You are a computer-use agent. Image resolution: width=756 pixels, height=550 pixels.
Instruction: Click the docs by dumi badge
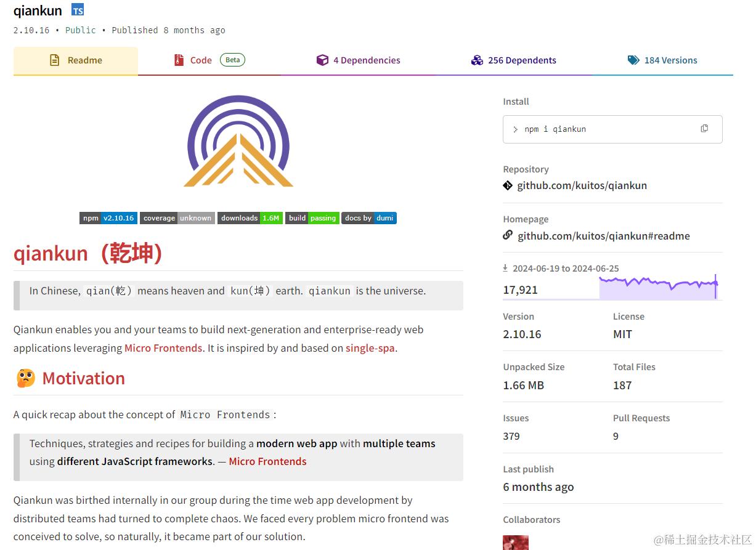369,218
